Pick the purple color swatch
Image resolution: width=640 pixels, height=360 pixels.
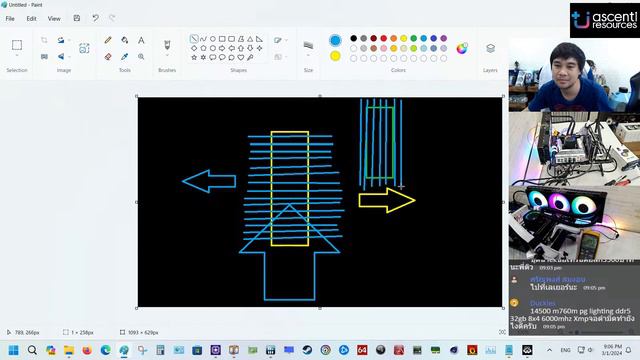(x=444, y=38)
